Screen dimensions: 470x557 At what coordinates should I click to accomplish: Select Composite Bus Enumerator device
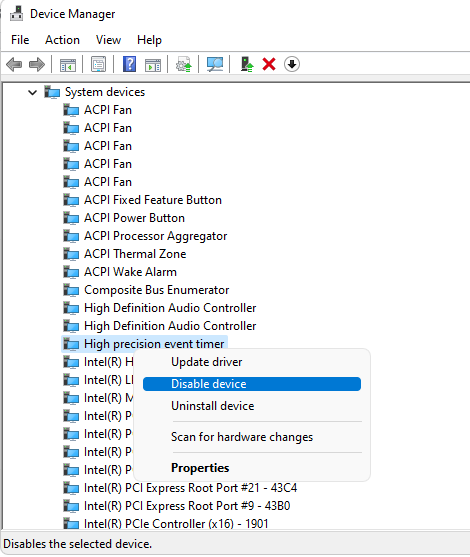157,290
